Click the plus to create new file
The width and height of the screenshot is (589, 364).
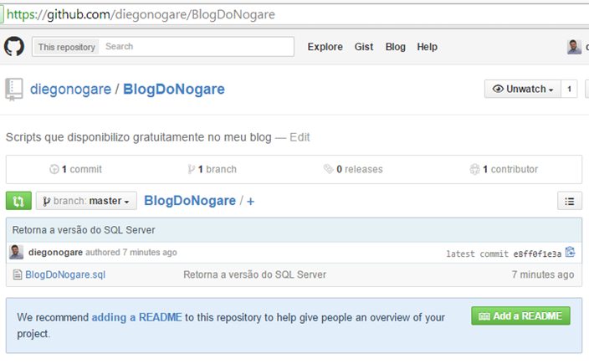[x=250, y=202]
